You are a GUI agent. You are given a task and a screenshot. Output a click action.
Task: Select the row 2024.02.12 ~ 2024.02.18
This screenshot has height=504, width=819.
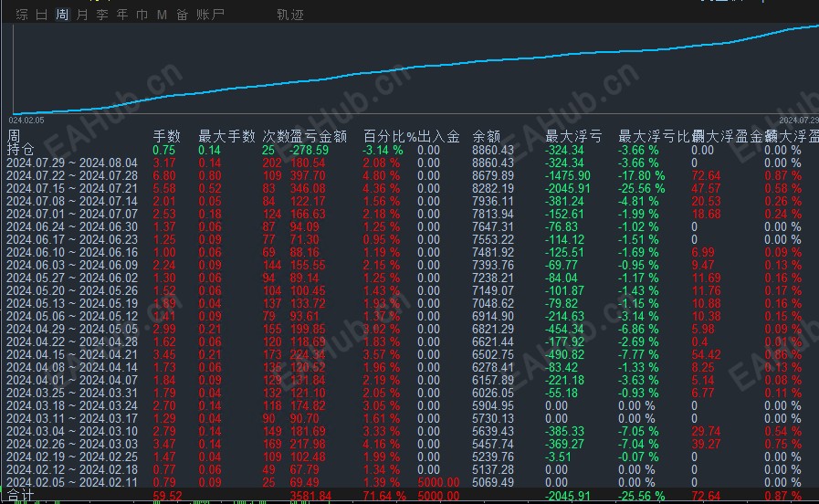409,470
